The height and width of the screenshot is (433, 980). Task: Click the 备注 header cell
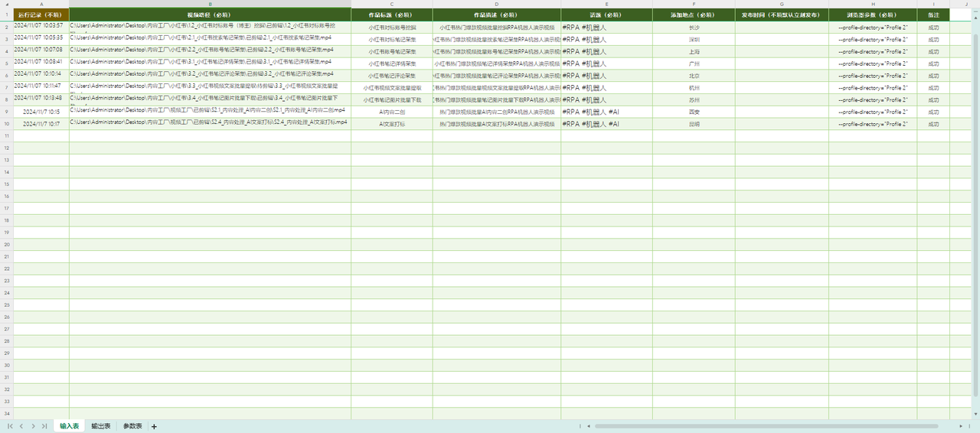pos(933,15)
